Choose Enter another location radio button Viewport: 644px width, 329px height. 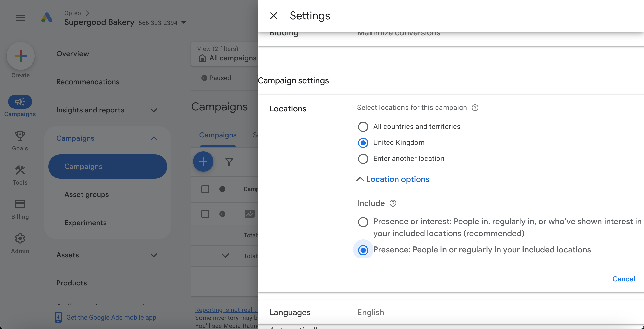click(363, 159)
